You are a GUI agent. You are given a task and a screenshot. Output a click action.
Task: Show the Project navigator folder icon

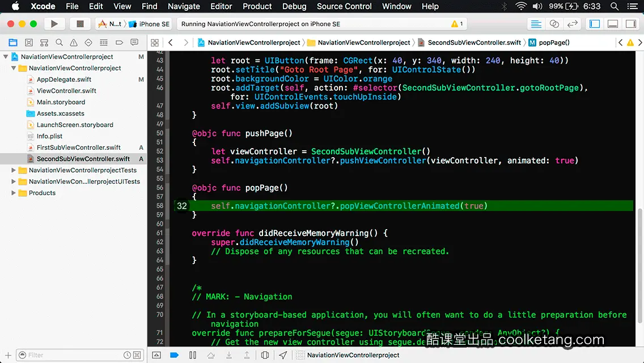click(13, 43)
